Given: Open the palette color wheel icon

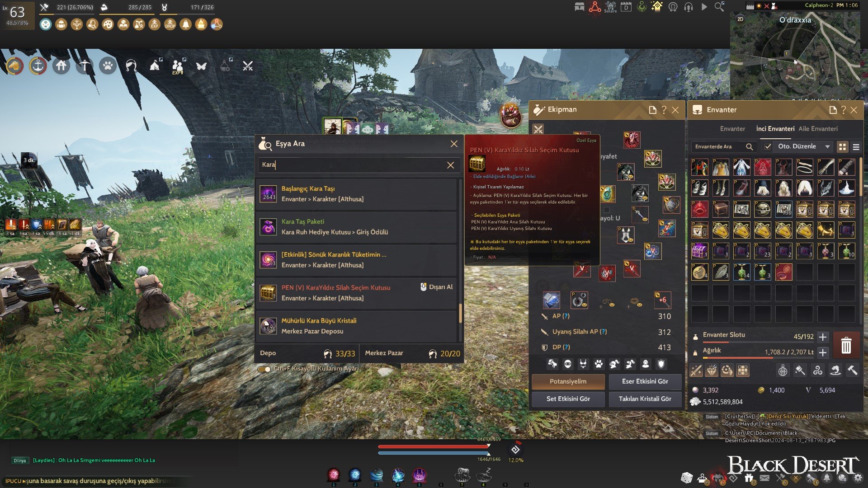Looking at the screenshot, I should [x=727, y=371].
